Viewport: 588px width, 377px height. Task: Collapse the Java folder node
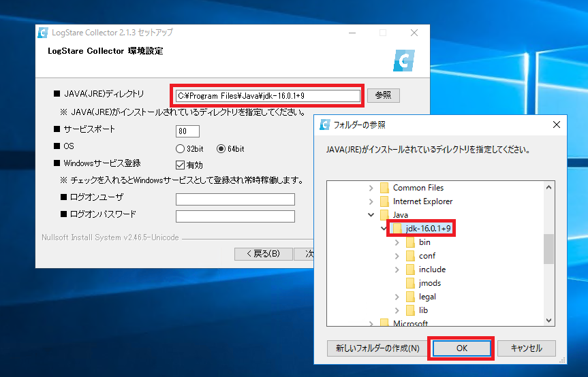pyautogui.click(x=371, y=215)
